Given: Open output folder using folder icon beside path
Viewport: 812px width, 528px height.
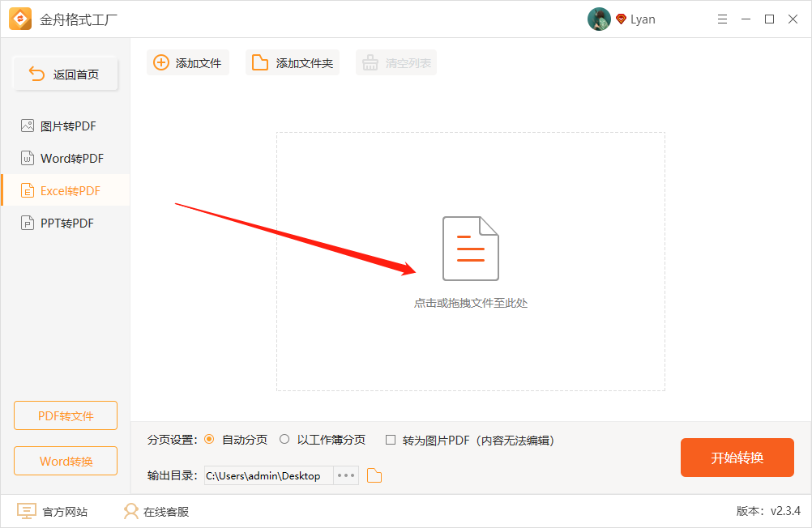Looking at the screenshot, I should [374, 475].
